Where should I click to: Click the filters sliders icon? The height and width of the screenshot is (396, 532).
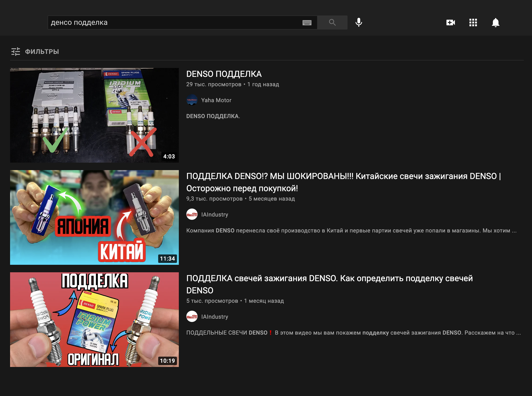click(15, 52)
